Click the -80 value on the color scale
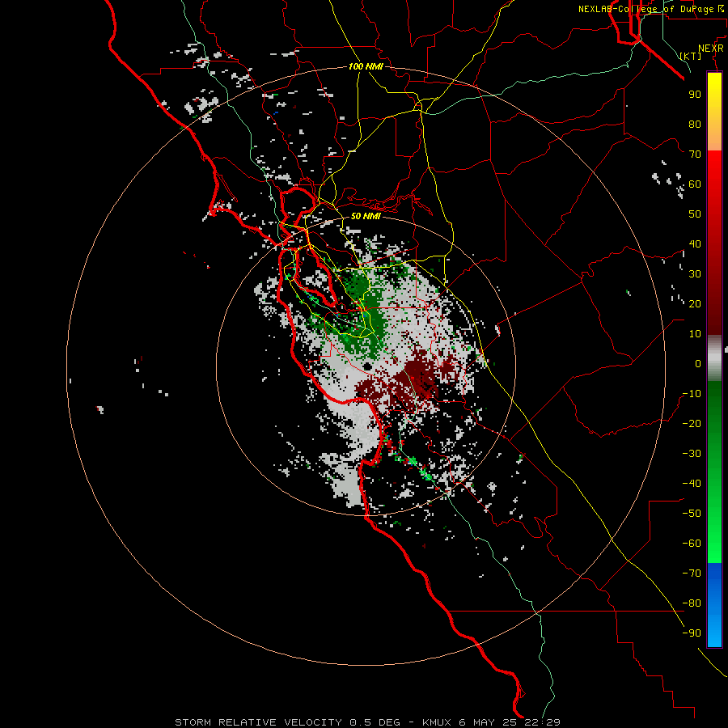This screenshot has height=728, width=728. 692,603
